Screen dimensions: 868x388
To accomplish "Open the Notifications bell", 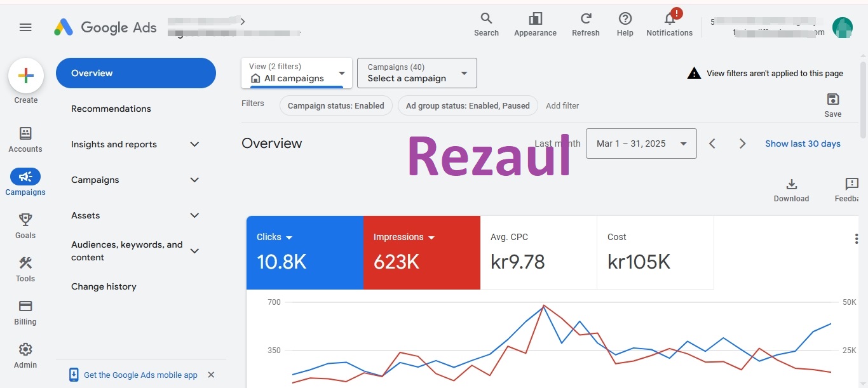I will (x=670, y=18).
